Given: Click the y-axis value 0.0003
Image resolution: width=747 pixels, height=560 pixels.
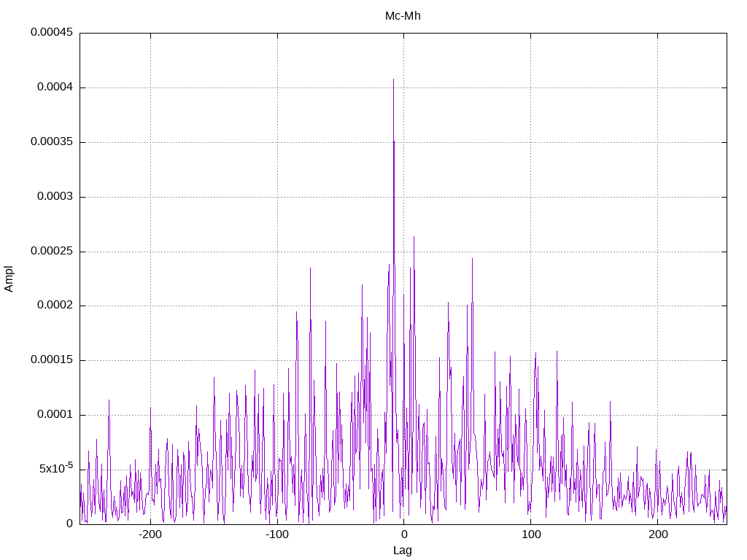Looking at the screenshot, I should (x=55, y=196).
